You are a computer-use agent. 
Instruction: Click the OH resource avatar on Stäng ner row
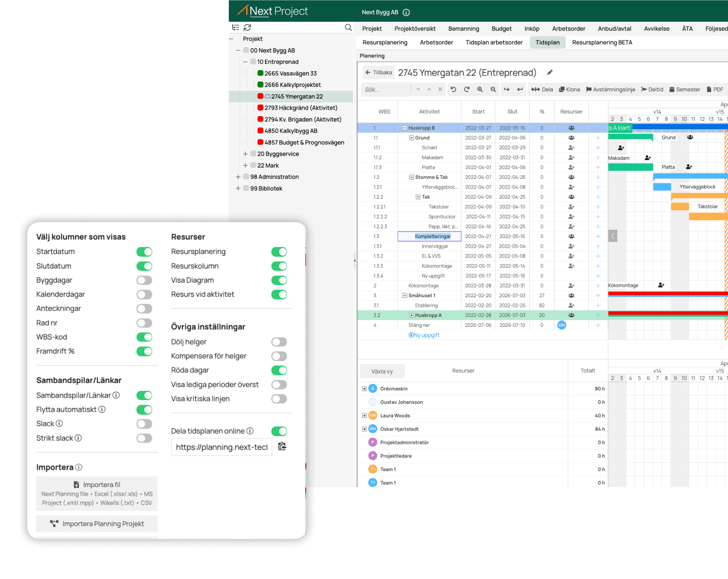(x=562, y=325)
